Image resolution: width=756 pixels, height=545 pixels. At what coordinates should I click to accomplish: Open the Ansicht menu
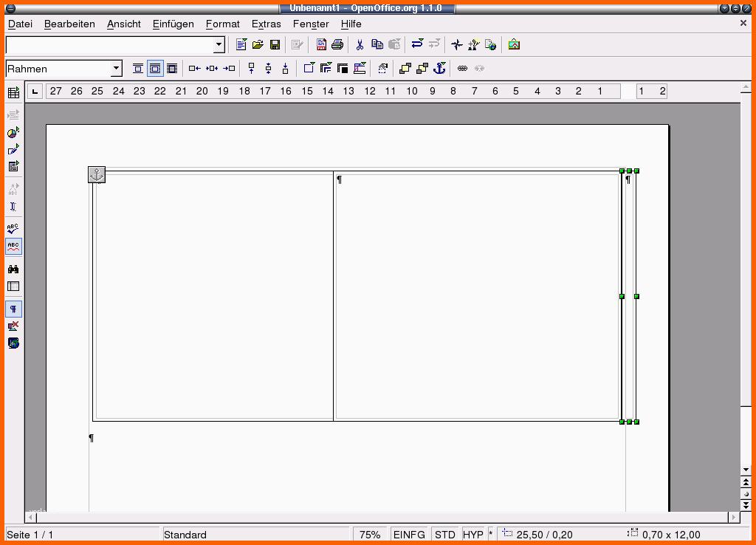[124, 24]
